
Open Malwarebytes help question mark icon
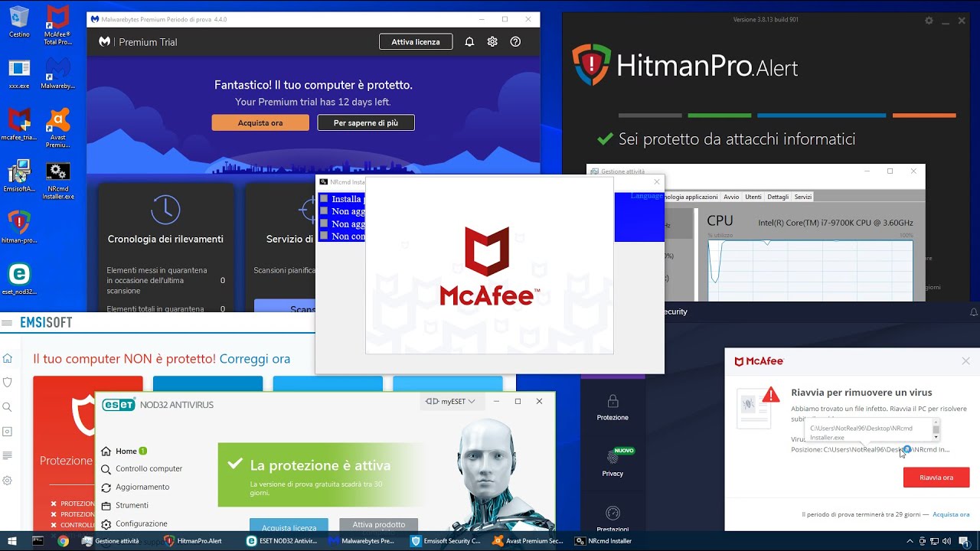515,42
